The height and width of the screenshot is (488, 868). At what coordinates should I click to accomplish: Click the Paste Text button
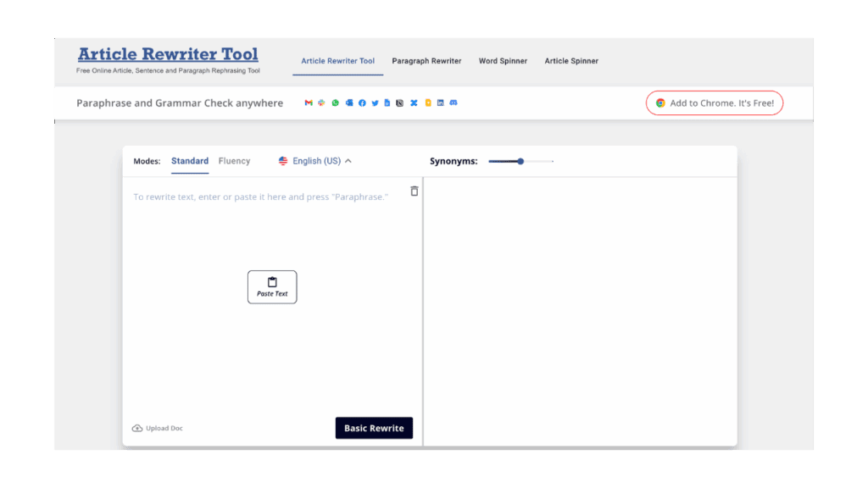(272, 287)
